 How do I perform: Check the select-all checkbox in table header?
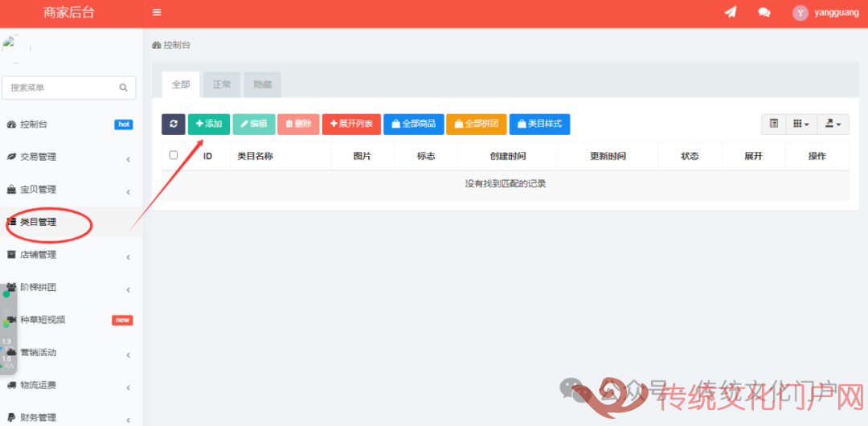pyautogui.click(x=174, y=156)
